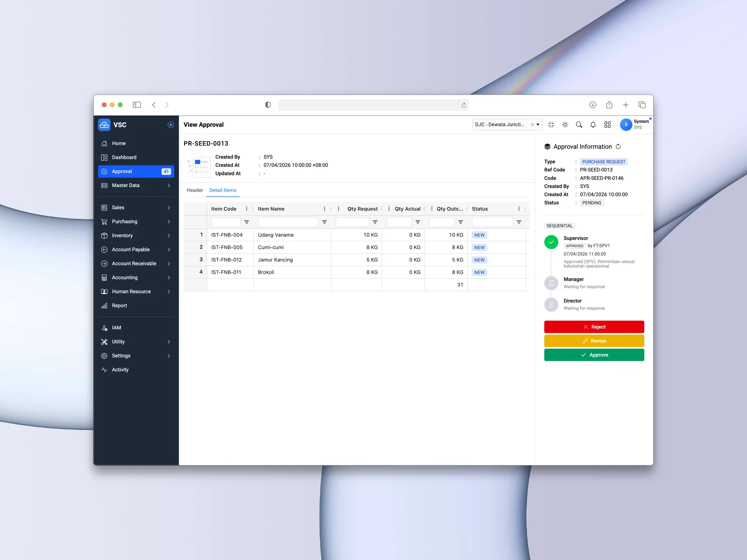Click the Director hourglass step icon
Viewport: 747px width, 560px height.
551,304
